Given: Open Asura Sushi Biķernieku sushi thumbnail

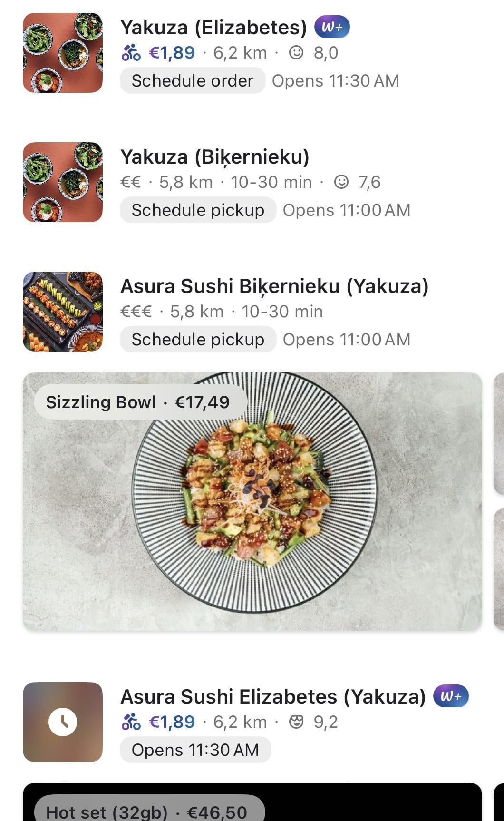Looking at the screenshot, I should coord(63,312).
